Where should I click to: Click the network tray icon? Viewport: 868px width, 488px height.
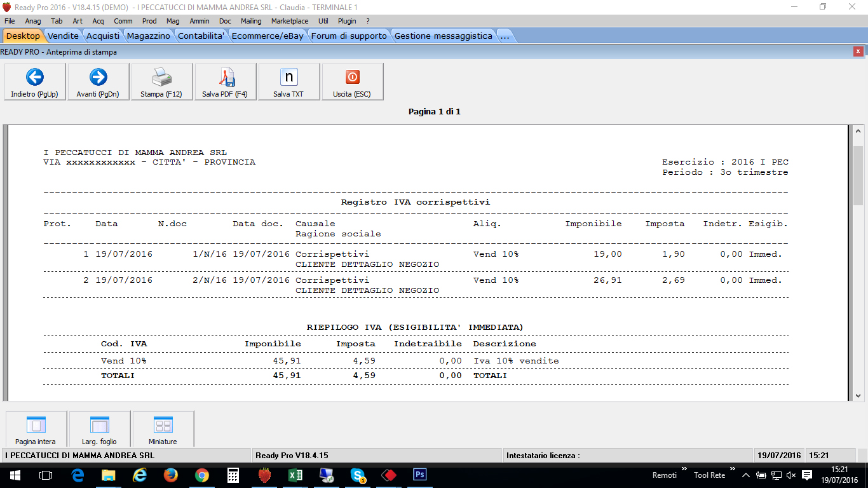(x=776, y=475)
